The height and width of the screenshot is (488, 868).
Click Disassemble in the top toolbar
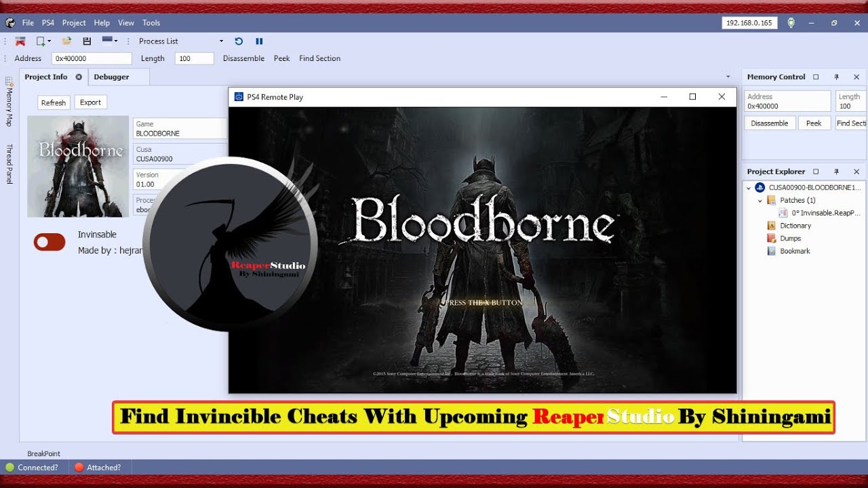click(x=243, y=58)
